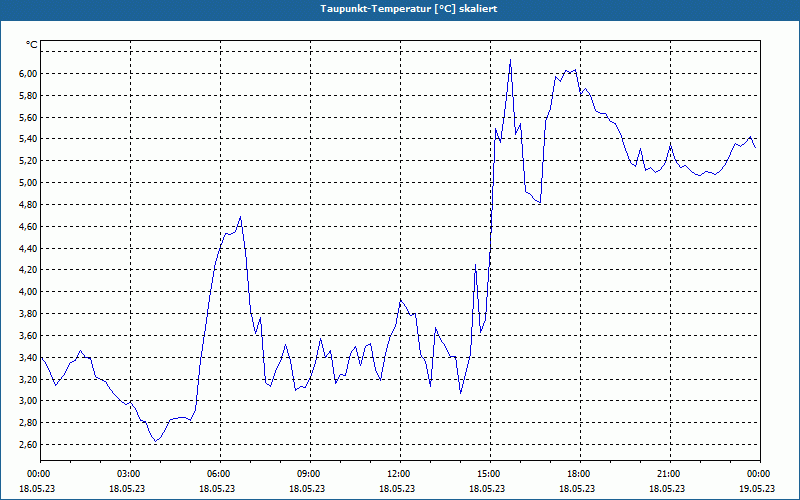Click the 4,60 y-axis label
This screenshot has height=500, width=800.
click(29, 227)
